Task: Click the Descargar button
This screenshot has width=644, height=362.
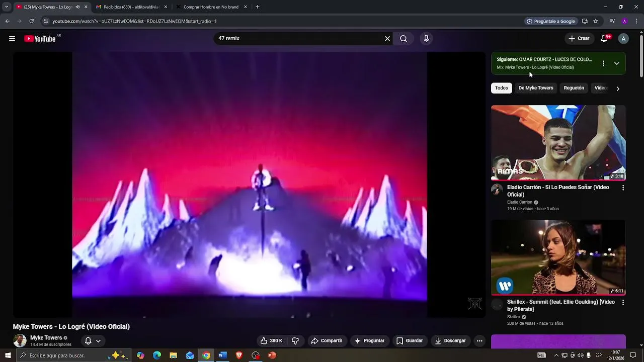Action: [450, 341]
